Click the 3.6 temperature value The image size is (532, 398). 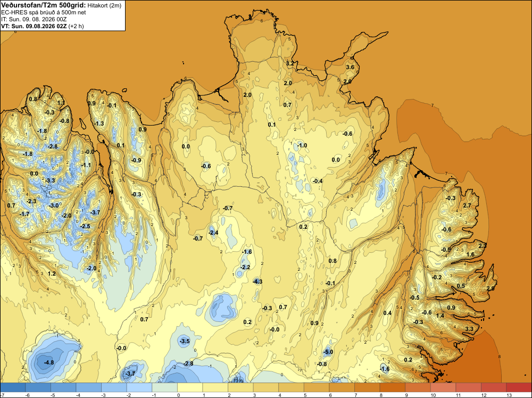350,67
